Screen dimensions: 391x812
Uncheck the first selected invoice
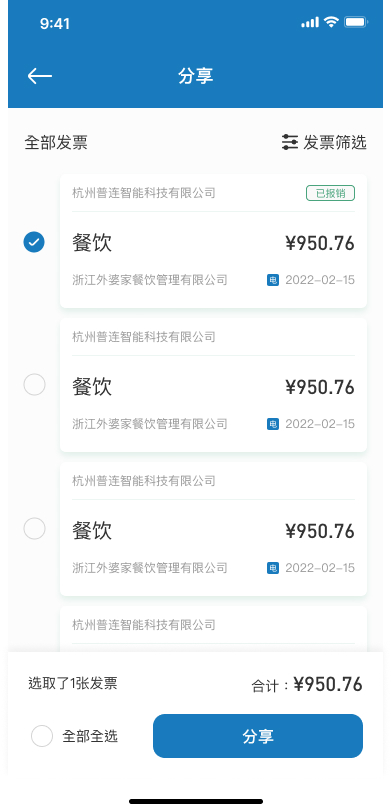(x=34, y=242)
